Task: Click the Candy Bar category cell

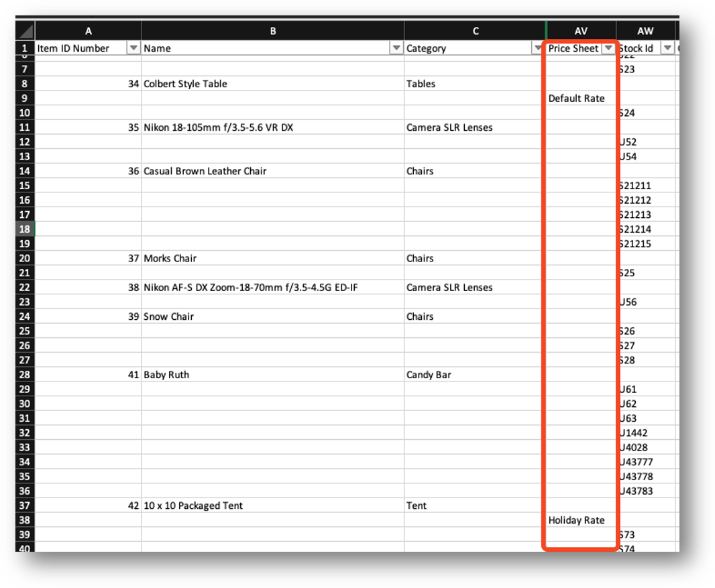Action: tap(429, 375)
